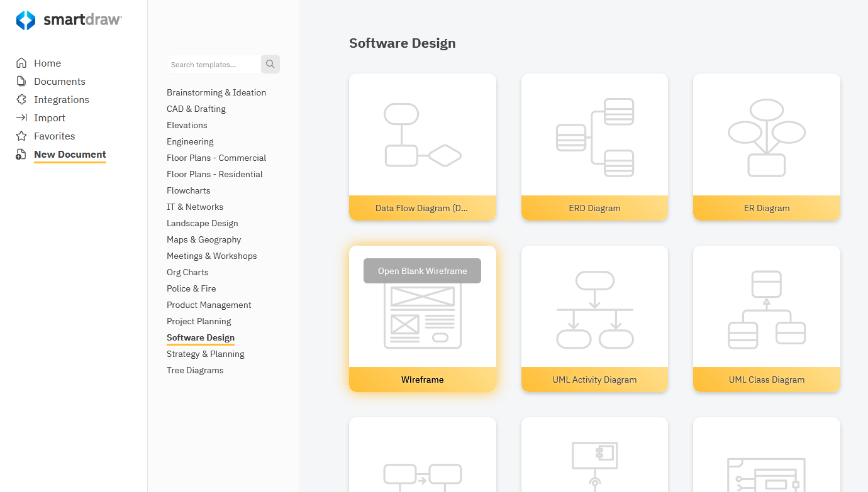The image size is (868, 492).
Task: Open the IT & Networks category
Action: tap(195, 207)
